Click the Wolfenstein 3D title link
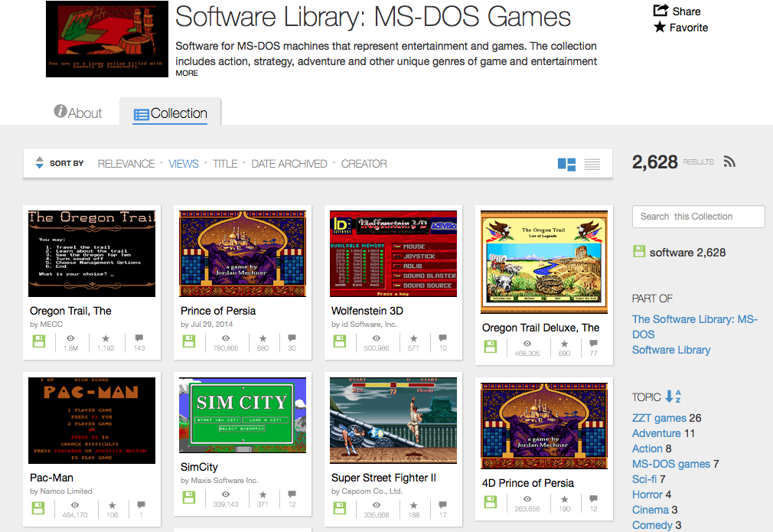The width and height of the screenshot is (773, 532). [x=367, y=311]
